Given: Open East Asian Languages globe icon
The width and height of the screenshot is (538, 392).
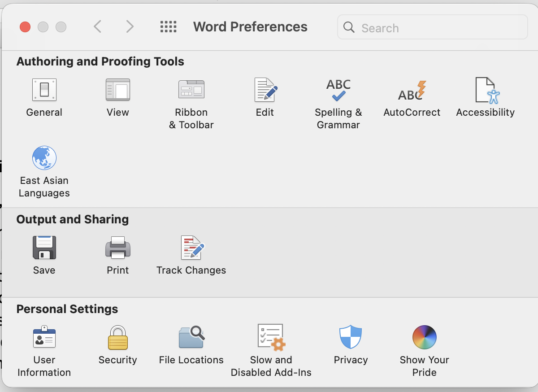Looking at the screenshot, I should point(44,158).
